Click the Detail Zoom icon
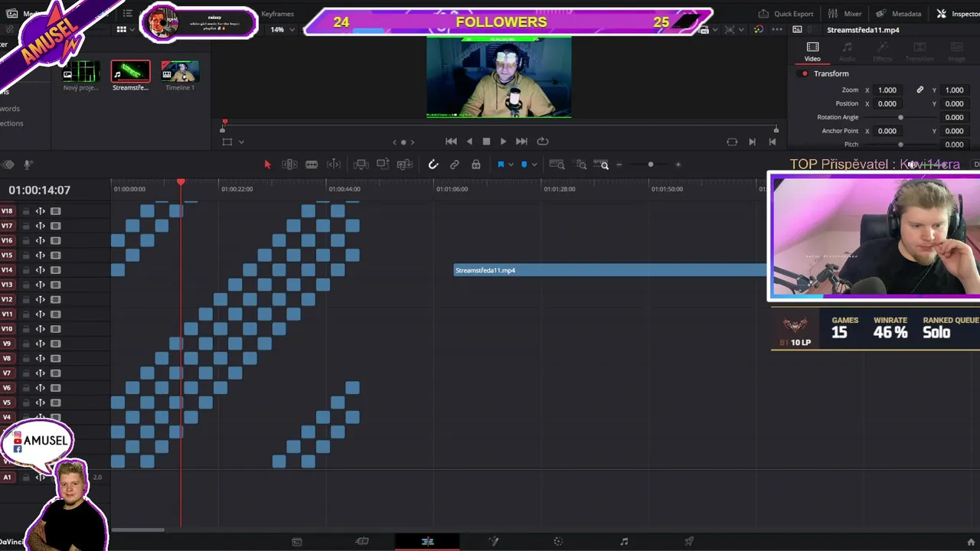 [581, 165]
